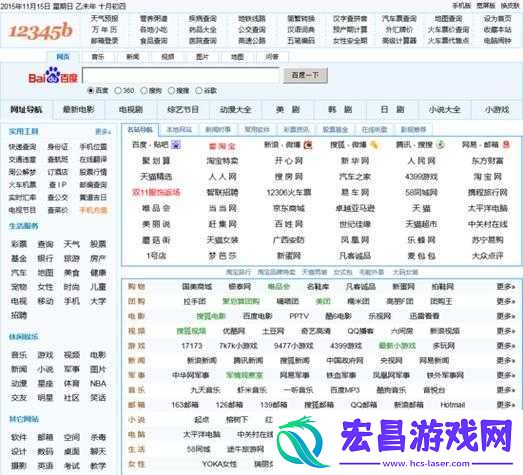Open the 12306火车票 link
This screenshot has width=523, height=475.
pyautogui.click(x=289, y=192)
